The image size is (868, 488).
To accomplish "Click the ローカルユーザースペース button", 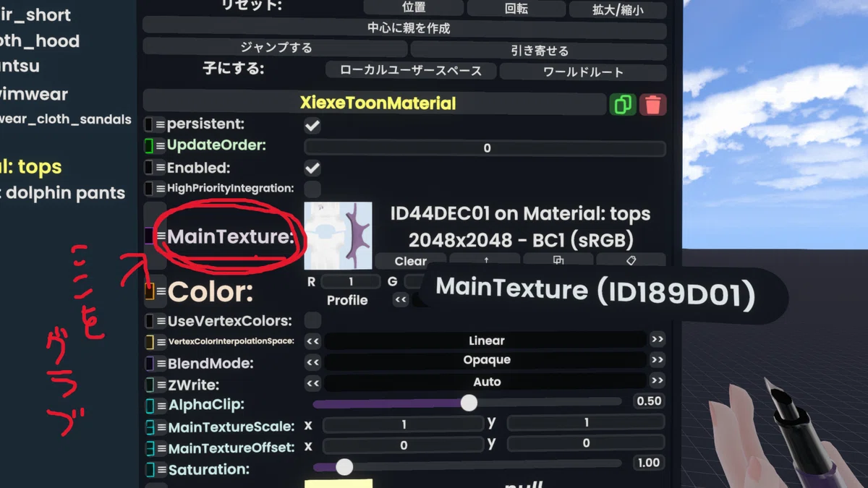I will pos(410,71).
